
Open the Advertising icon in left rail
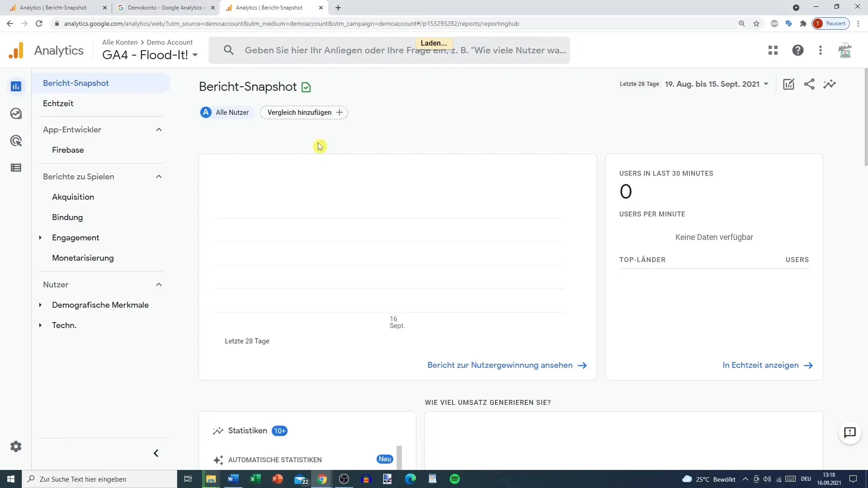[x=16, y=141]
